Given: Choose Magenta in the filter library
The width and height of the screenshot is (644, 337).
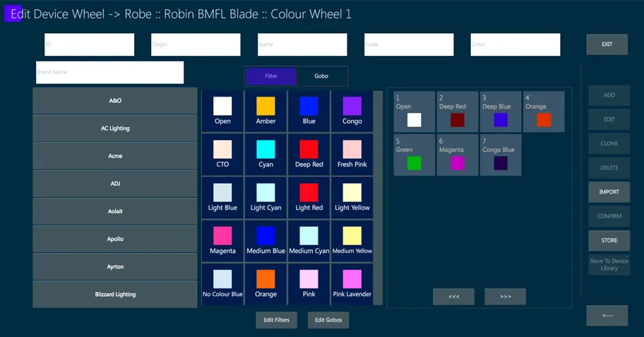Looking at the screenshot, I should pyautogui.click(x=222, y=241).
